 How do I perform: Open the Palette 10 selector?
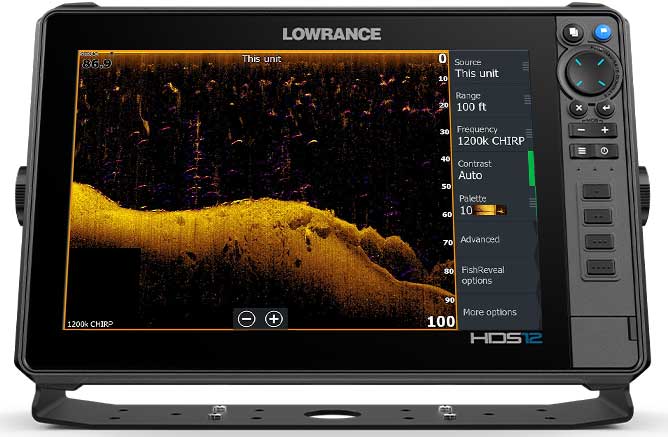click(495, 205)
